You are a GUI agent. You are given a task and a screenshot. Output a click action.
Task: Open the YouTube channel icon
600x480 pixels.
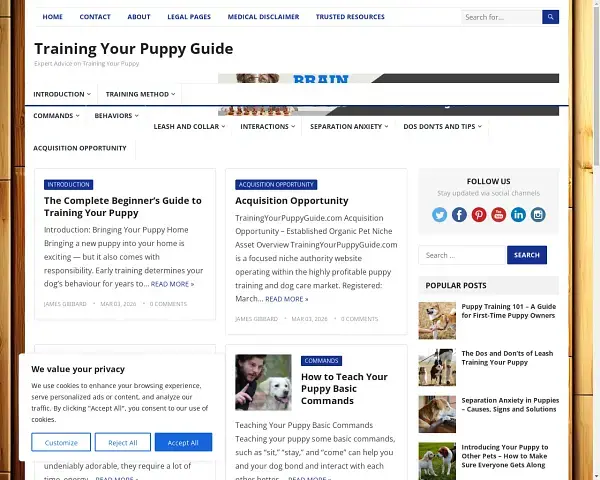pos(498,215)
